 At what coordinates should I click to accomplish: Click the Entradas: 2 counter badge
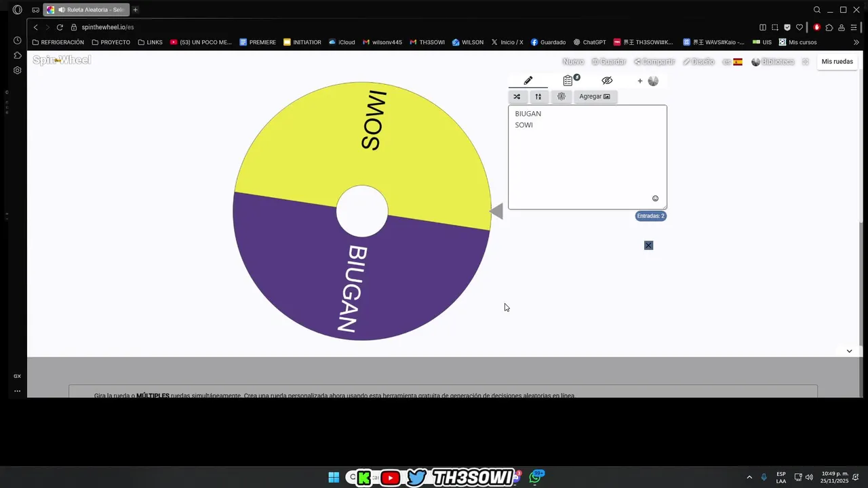coord(651,216)
